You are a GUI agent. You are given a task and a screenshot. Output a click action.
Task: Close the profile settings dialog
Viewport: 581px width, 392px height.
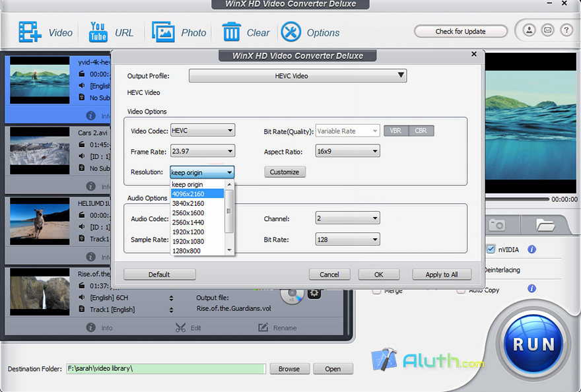pos(474,54)
